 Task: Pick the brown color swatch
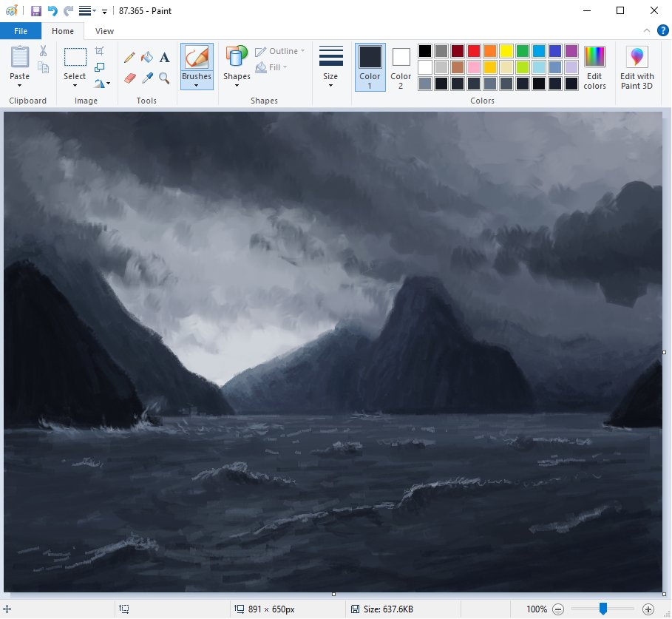point(458,67)
